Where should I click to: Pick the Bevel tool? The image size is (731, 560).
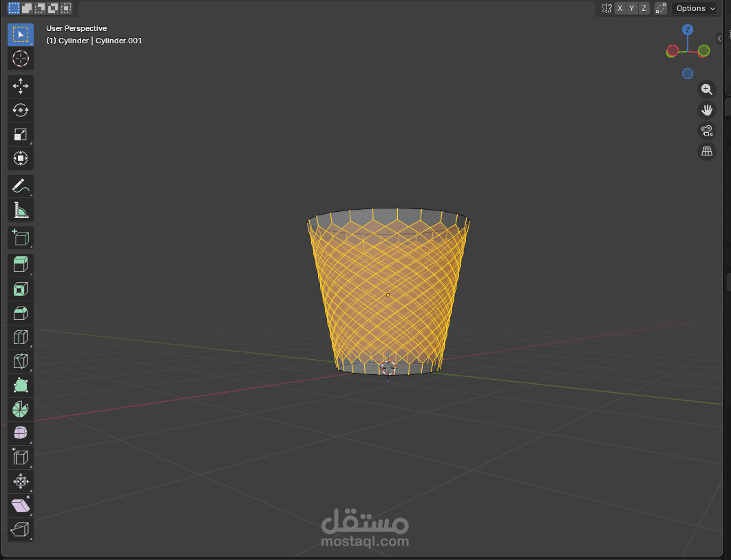(21, 314)
